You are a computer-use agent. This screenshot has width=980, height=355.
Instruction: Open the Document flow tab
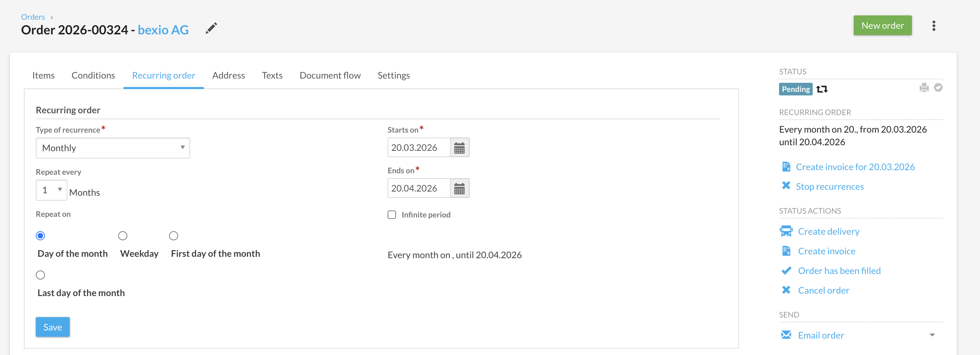pyautogui.click(x=330, y=75)
